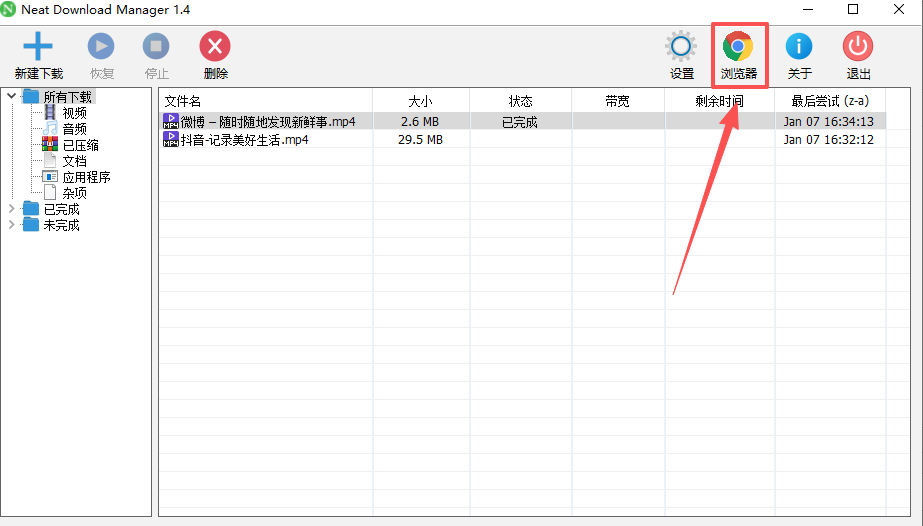Click the Neat Download Manager title logo
923x526 pixels.
tap(8, 9)
